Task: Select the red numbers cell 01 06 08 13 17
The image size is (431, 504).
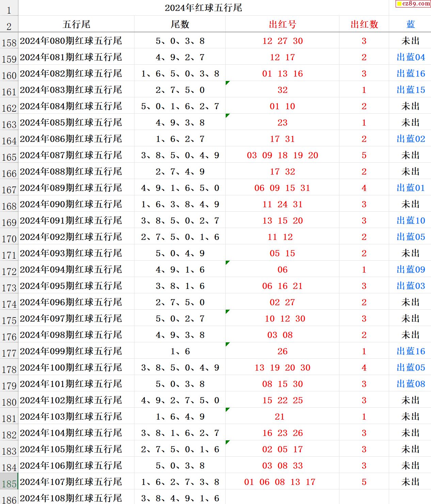Action: 280,482
